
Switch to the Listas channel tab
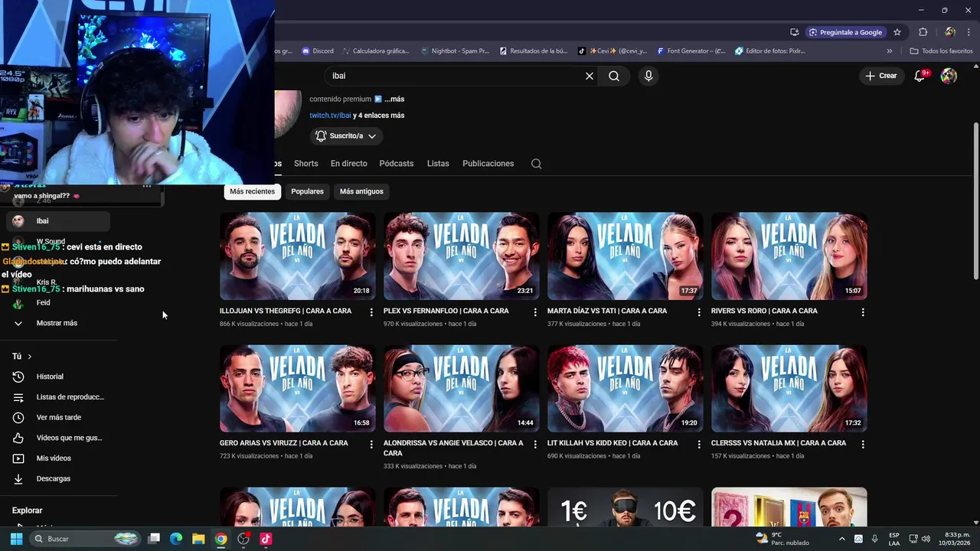click(x=438, y=164)
